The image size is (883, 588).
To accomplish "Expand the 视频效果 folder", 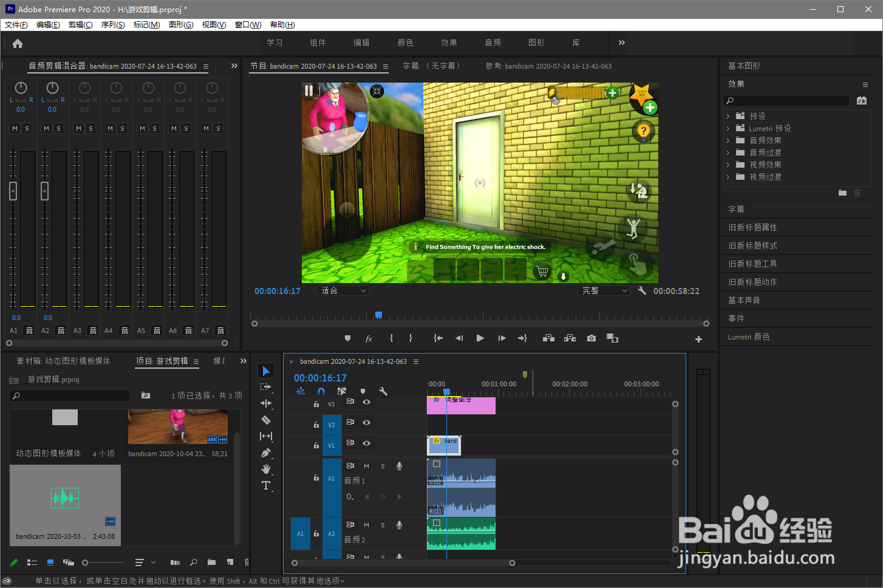I will pos(728,165).
